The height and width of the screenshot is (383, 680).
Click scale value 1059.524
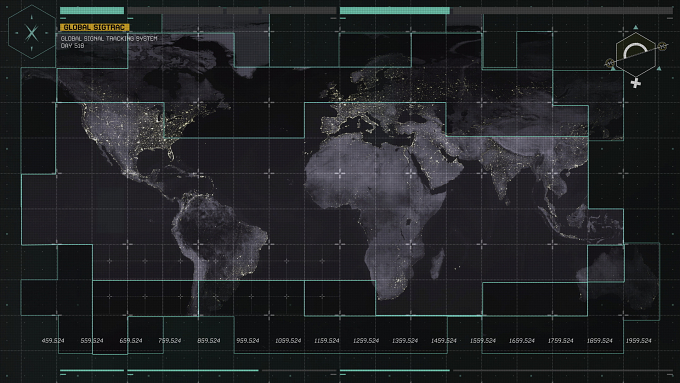pos(288,340)
